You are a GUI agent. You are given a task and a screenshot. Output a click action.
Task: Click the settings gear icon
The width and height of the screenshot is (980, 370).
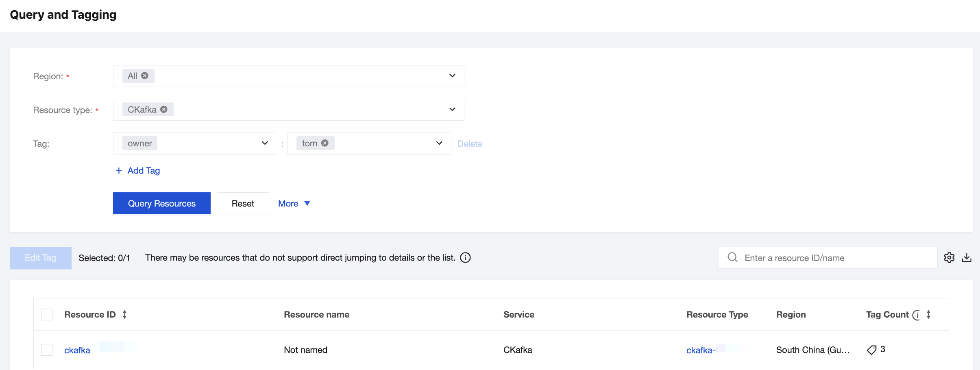point(949,258)
